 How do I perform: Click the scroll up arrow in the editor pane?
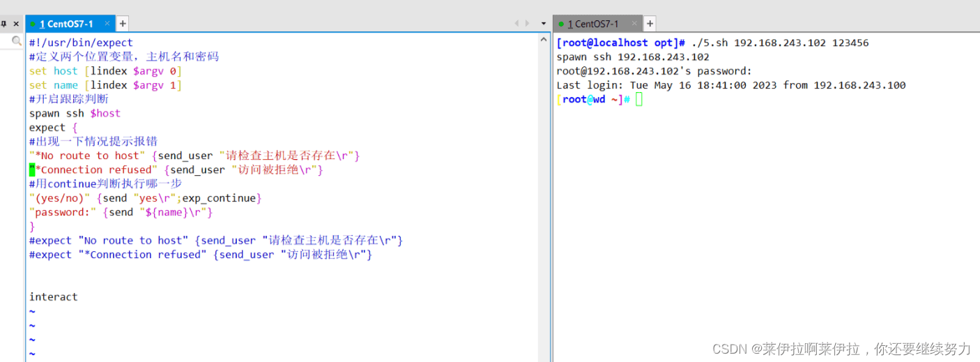coord(544,40)
